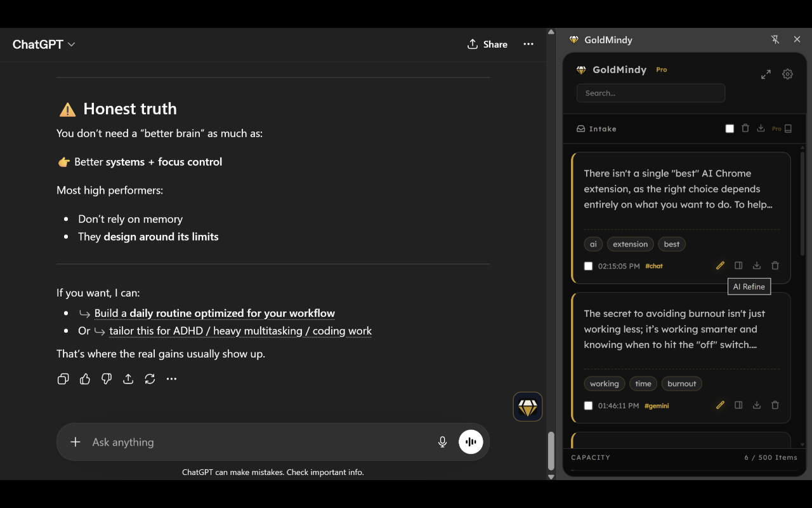Screen dimensions: 812x508
Task: Open the three-dot conversation options in the ChatGPT header
Action: coord(528,44)
